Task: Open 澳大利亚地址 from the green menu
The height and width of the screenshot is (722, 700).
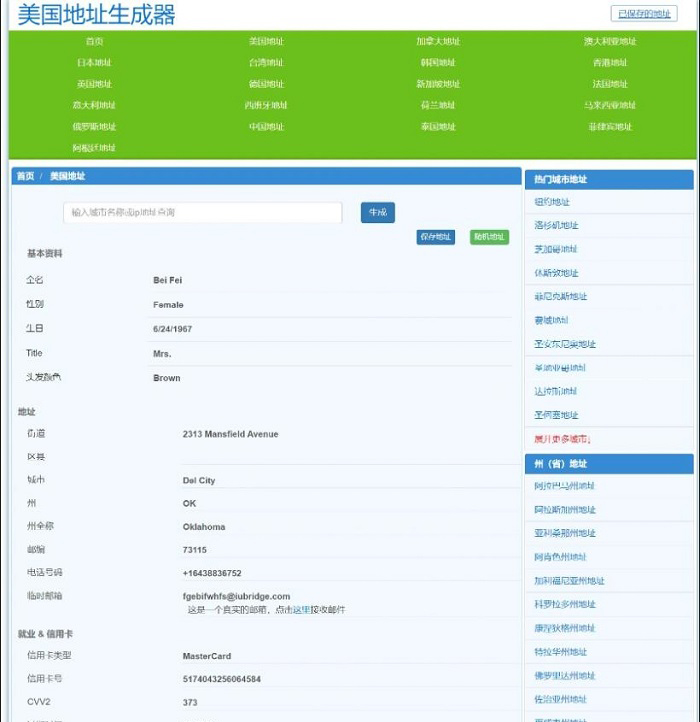Action: [610, 41]
